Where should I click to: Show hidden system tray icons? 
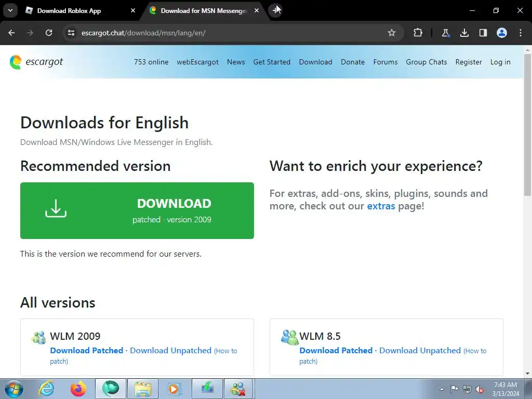[442, 389]
